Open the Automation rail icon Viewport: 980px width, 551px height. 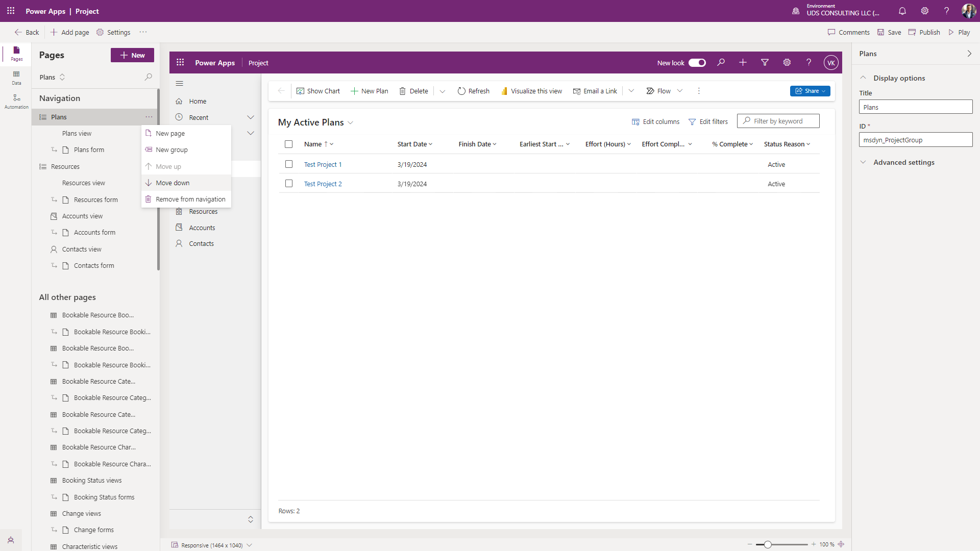16,101
